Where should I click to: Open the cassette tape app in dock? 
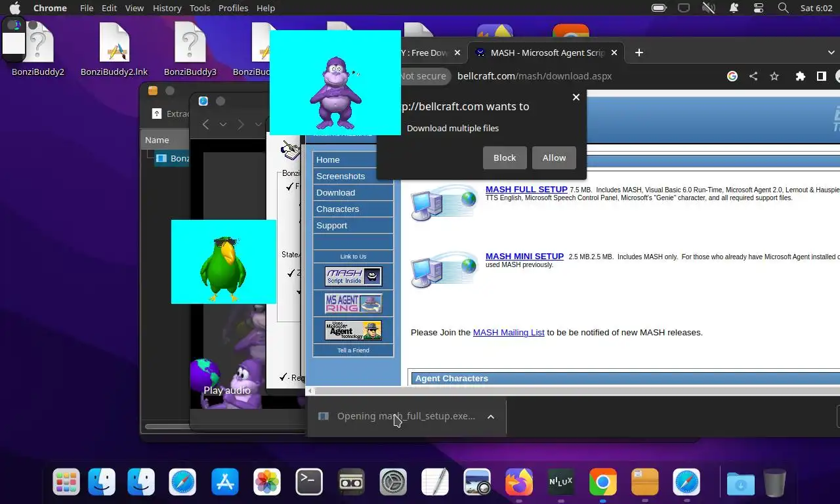pyautogui.click(x=351, y=483)
